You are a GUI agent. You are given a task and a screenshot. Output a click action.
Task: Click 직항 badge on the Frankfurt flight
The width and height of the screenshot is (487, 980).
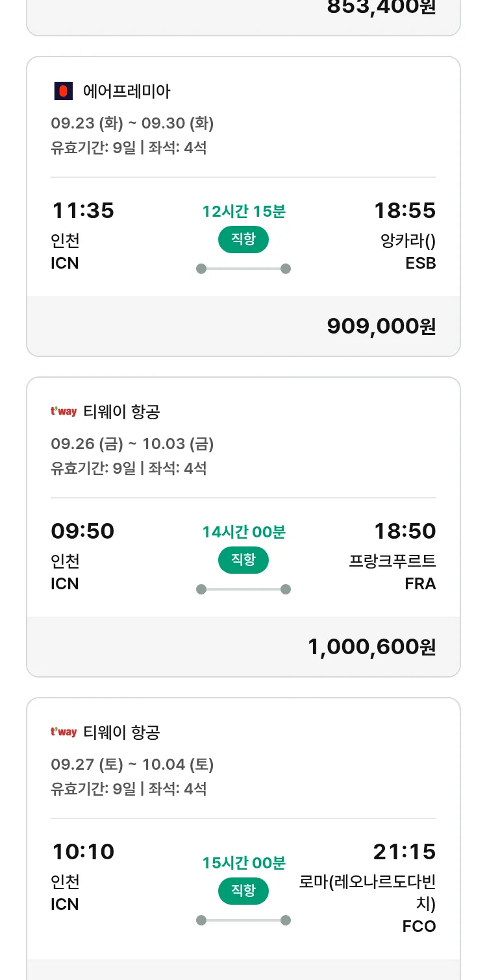[243, 560]
